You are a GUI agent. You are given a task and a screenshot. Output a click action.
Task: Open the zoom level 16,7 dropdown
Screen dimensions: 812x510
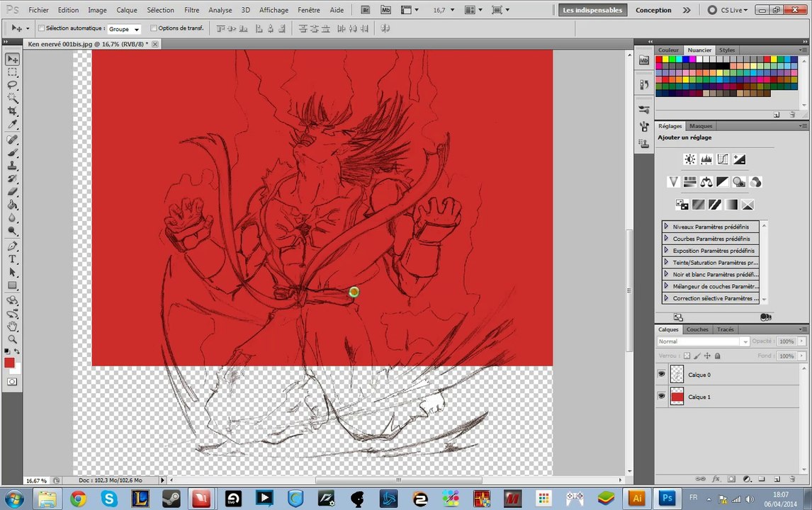pos(453,10)
